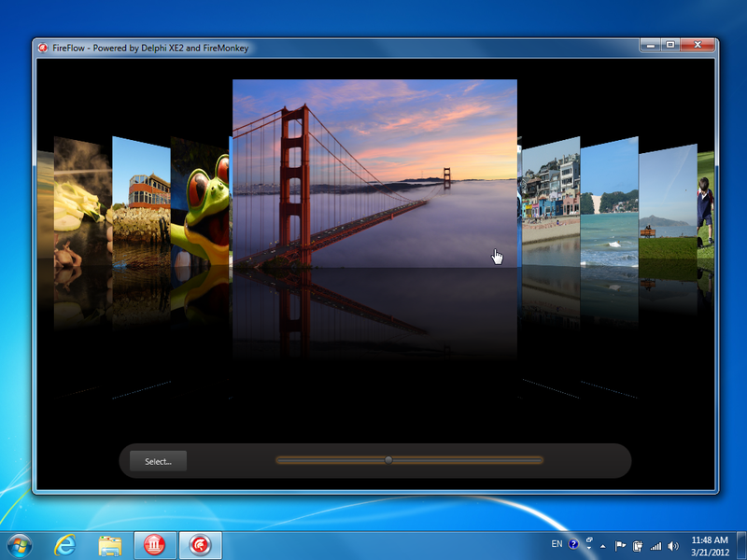Click the network signal bars icon
Image resolution: width=747 pixels, height=560 pixels.
coord(655,546)
